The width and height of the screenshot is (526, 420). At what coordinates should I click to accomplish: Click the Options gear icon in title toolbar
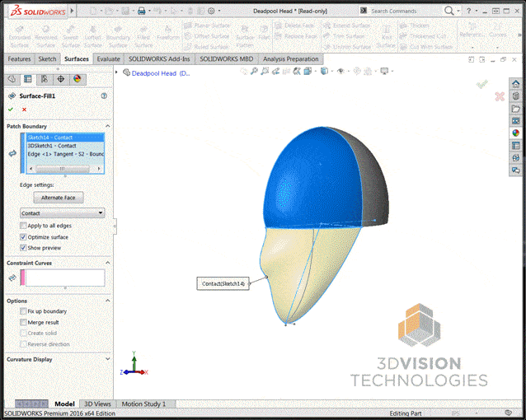pyautogui.click(x=211, y=11)
